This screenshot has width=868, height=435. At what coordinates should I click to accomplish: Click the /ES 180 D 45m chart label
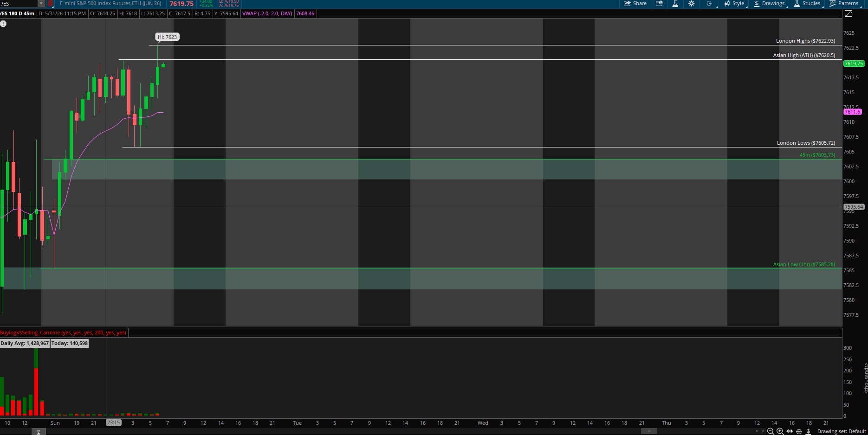18,13
